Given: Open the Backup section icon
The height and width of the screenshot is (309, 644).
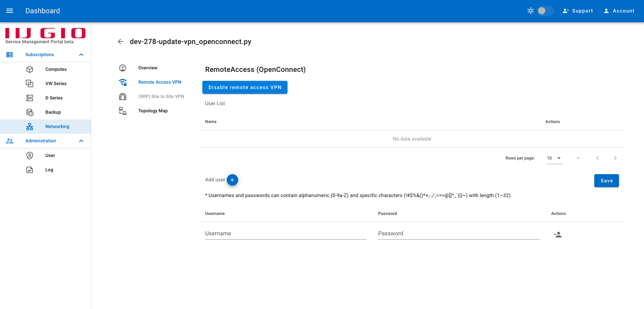Looking at the screenshot, I should coord(30,112).
